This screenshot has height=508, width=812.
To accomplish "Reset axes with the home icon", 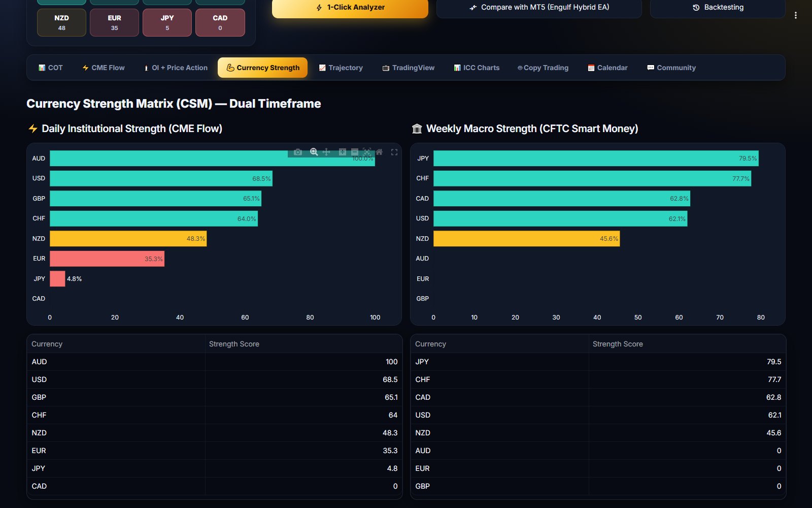I will 379,152.
